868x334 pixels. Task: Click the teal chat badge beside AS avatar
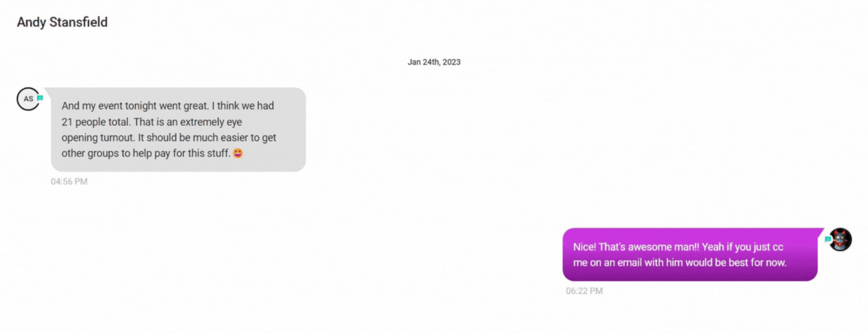(40, 98)
